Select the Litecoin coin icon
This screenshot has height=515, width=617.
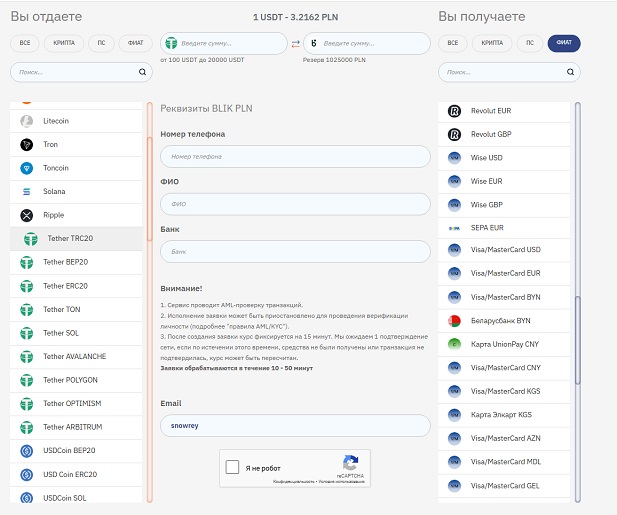(x=27, y=121)
